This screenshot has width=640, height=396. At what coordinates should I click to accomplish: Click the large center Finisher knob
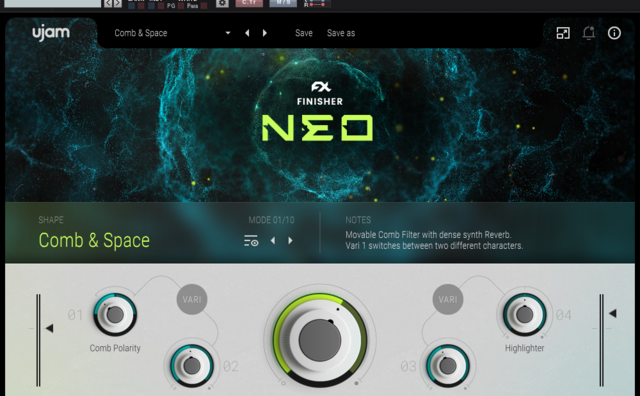320,340
